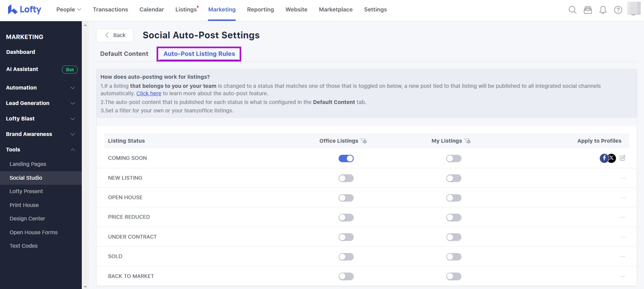Click the Office Listings filter icon

(364, 141)
